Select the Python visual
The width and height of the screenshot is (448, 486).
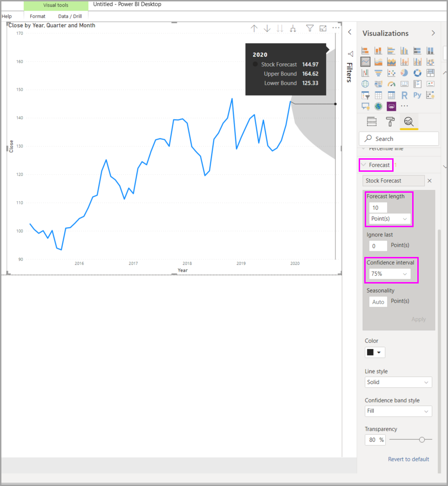[417, 95]
